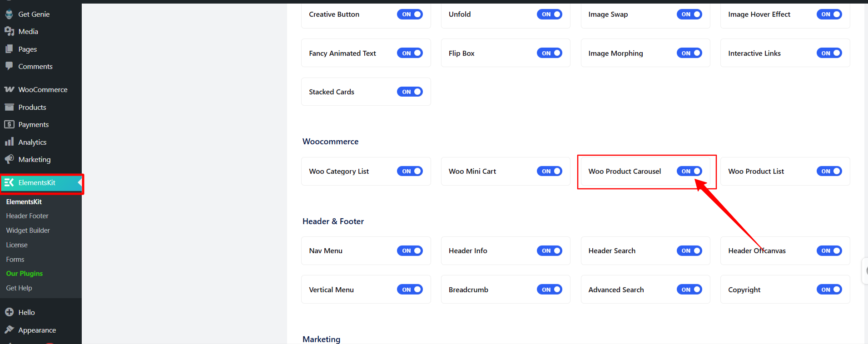Toggle the Creative Button widget switch
Screen dimensions: 868x344
(x=410, y=14)
